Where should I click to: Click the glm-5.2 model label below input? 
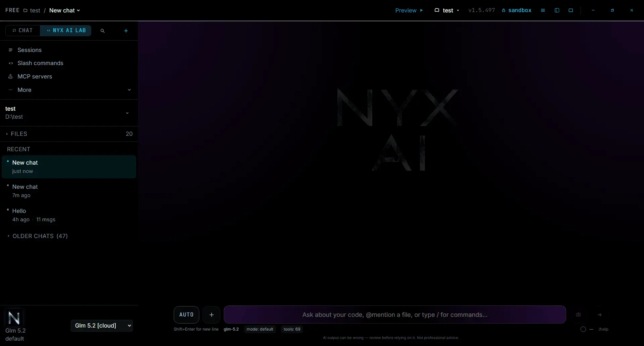coord(231,329)
